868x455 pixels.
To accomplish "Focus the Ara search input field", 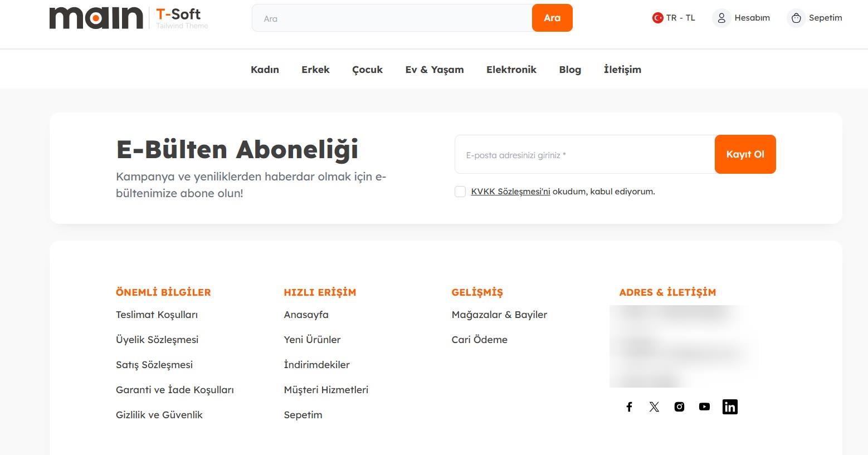I will coord(392,18).
